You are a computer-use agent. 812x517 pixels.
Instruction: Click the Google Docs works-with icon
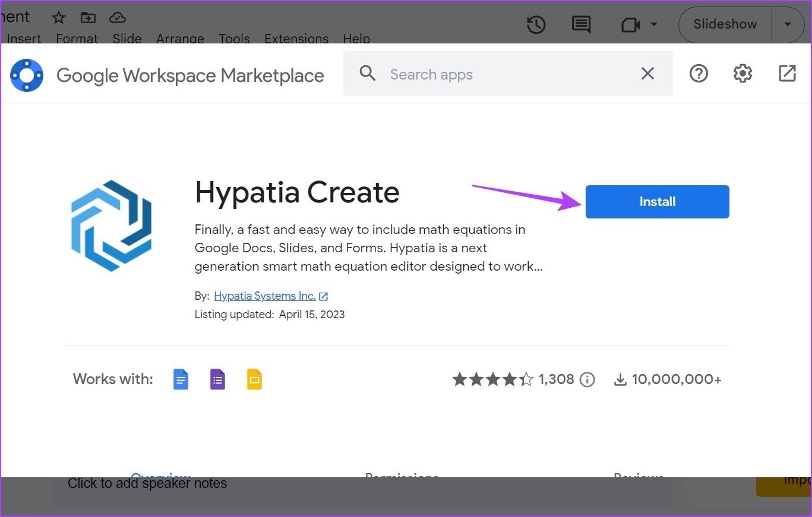click(181, 379)
